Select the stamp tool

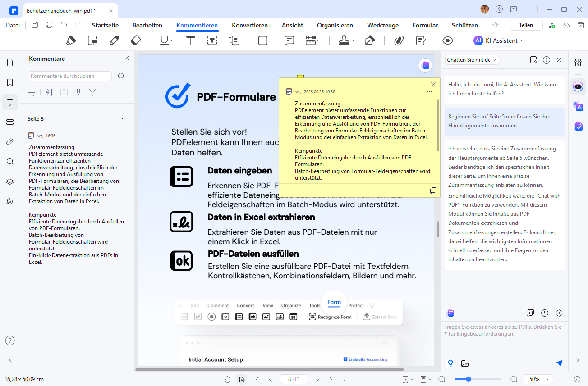tap(344, 41)
